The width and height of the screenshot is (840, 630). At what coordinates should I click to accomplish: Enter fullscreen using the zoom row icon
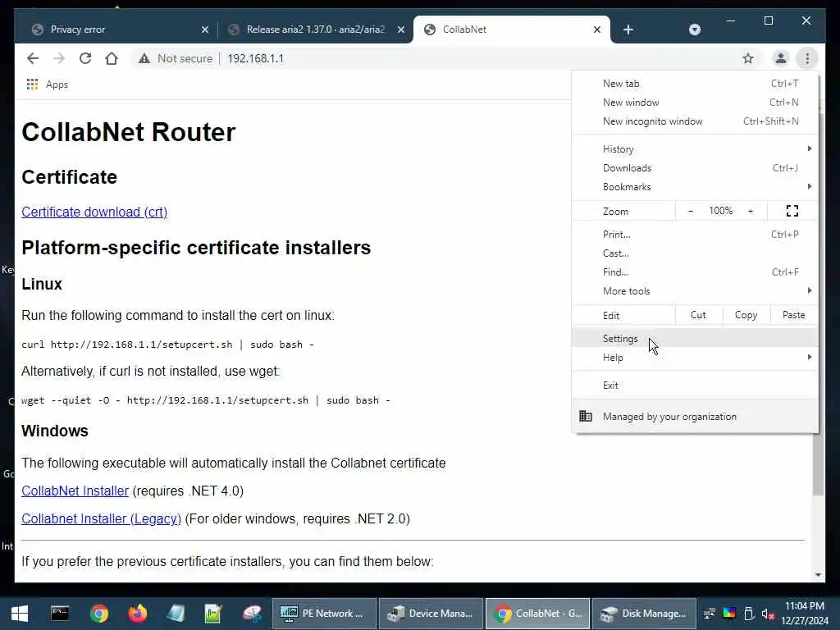792,211
